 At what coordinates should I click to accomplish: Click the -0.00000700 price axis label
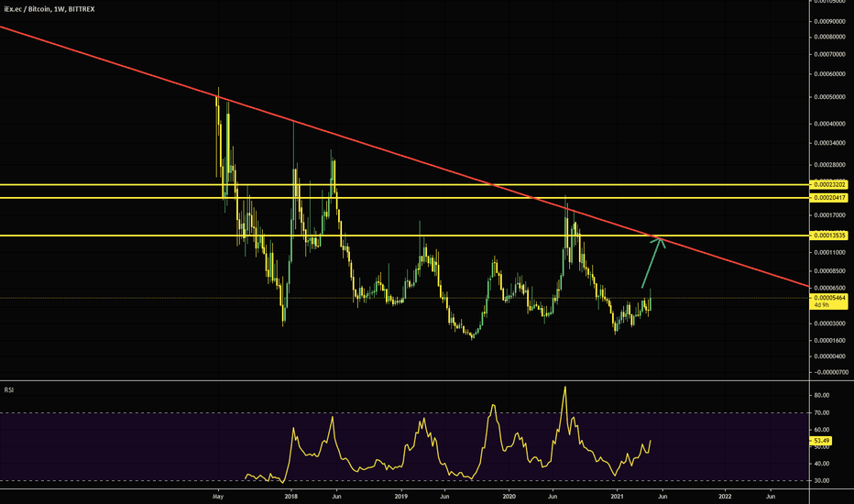[830, 373]
